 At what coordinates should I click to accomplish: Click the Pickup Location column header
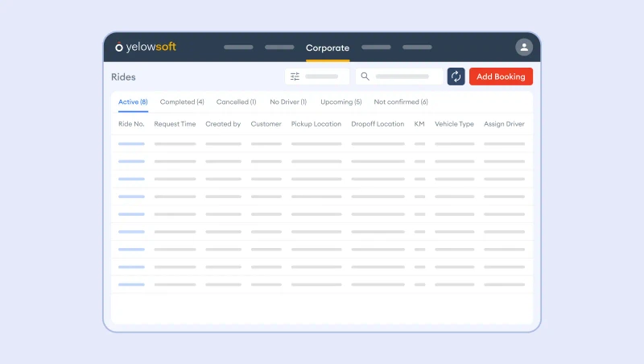point(316,124)
